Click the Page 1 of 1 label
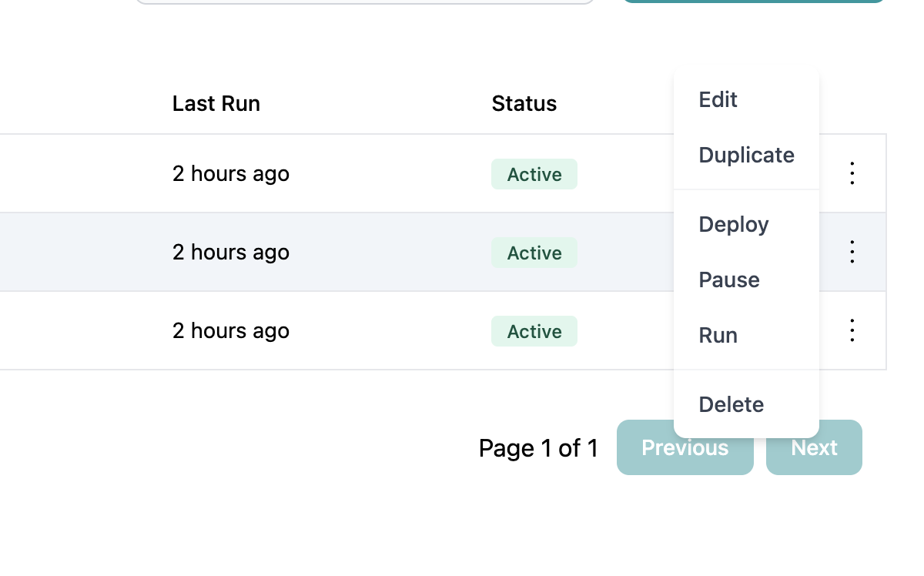This screenshot has width=924, height=576. point(538,447)
